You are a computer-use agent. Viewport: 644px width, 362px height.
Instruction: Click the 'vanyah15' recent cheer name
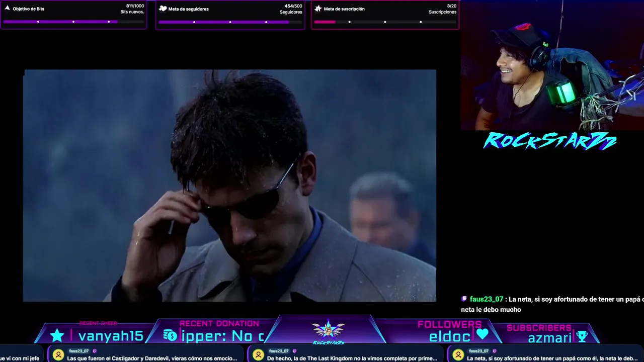tap(111, 336)
